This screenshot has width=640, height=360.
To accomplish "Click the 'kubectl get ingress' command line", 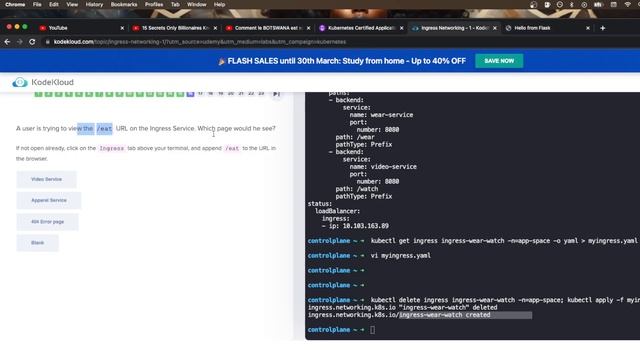I will (504, 241).
